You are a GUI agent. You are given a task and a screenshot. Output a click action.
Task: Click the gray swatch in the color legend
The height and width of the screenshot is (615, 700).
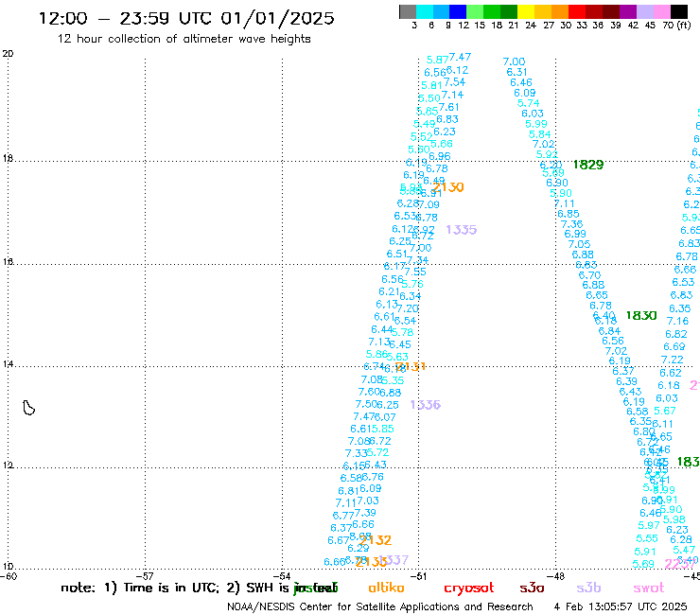pyautogui.click(x=408, y=11)
